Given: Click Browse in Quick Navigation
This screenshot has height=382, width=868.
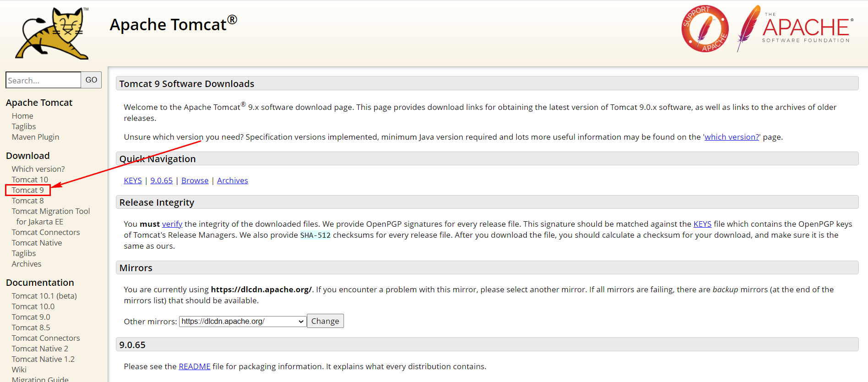Looking at the screenshot, I should [195, 180].
